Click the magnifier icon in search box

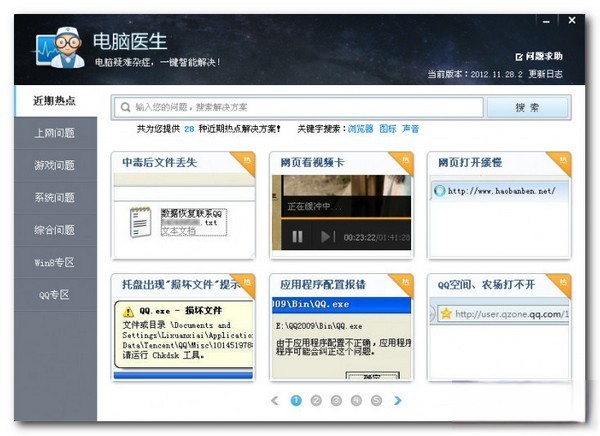(x=125, y=107)
